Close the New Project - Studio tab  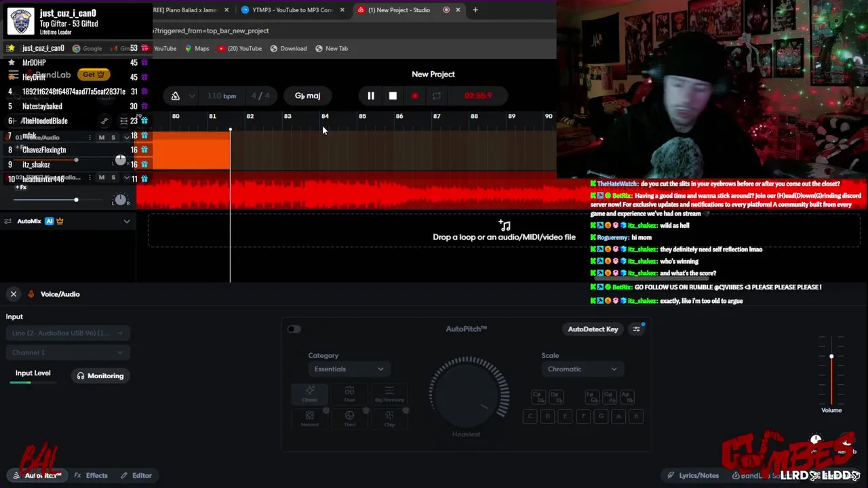(458, 10)
